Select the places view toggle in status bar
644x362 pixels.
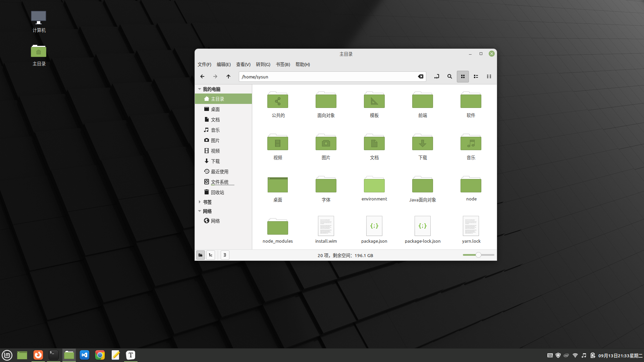point(200,255)
